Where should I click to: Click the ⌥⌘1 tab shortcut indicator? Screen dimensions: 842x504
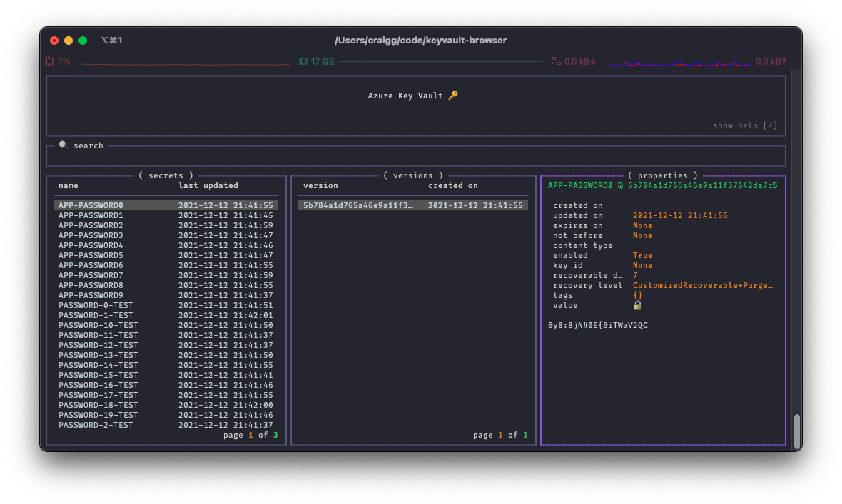pyautogui.click(x=111, y=40)
